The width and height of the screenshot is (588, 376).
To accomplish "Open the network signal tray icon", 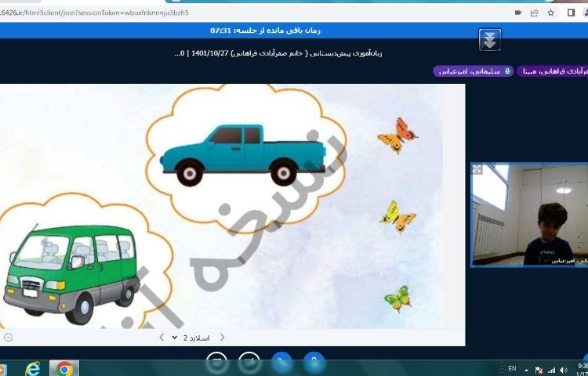I will (551, 371).
